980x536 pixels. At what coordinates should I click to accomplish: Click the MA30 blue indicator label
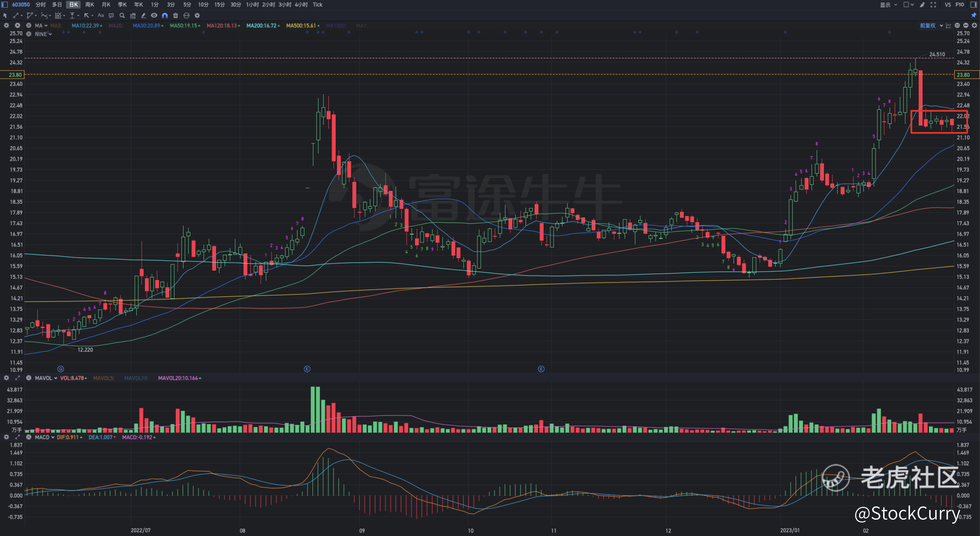pos(147,26)
